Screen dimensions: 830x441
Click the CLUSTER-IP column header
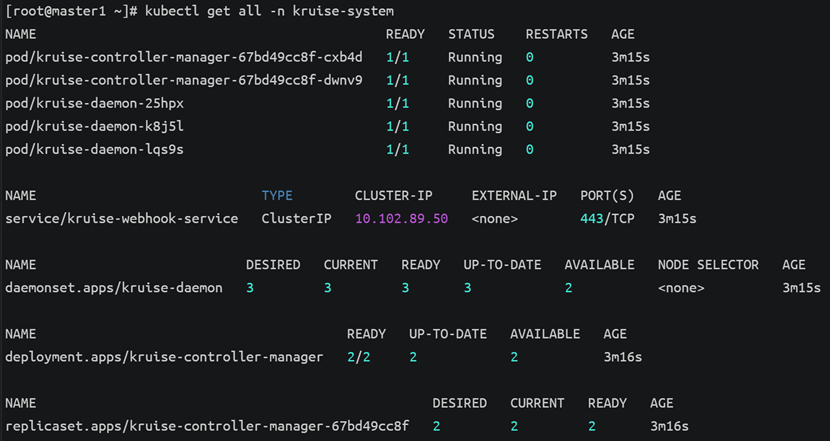(x=393, y=196)
